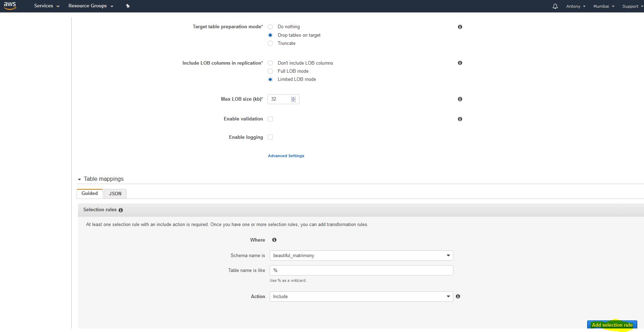The height and width of the screenshot is (332, 644).
Task: Open the notifications bell icon
Action: (555, 6)
